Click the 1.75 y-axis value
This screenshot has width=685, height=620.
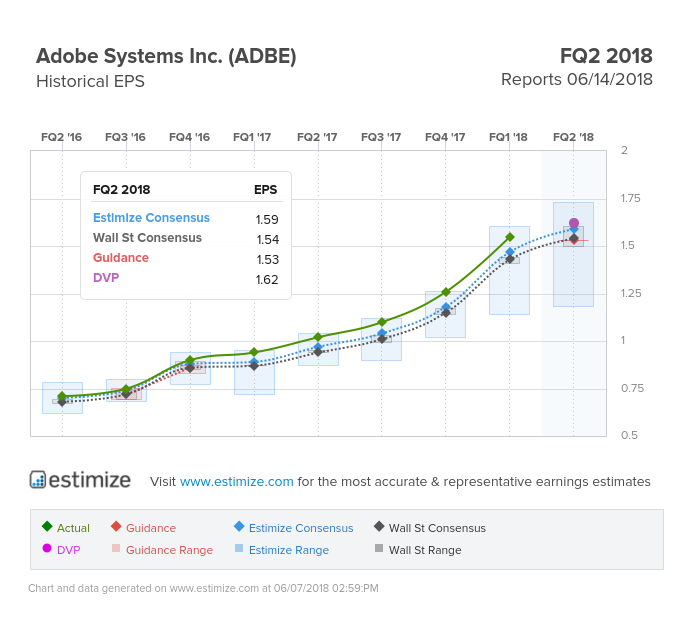tap(630, 198)
